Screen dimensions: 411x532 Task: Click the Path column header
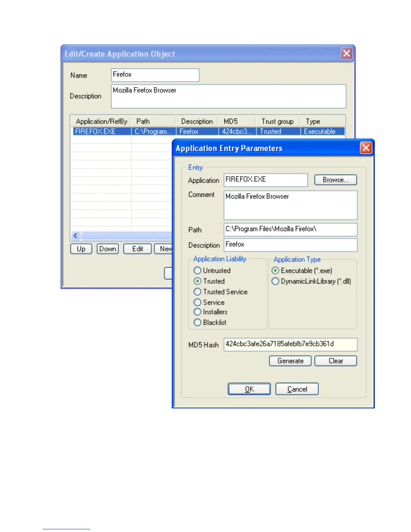(x=153, y=121)
